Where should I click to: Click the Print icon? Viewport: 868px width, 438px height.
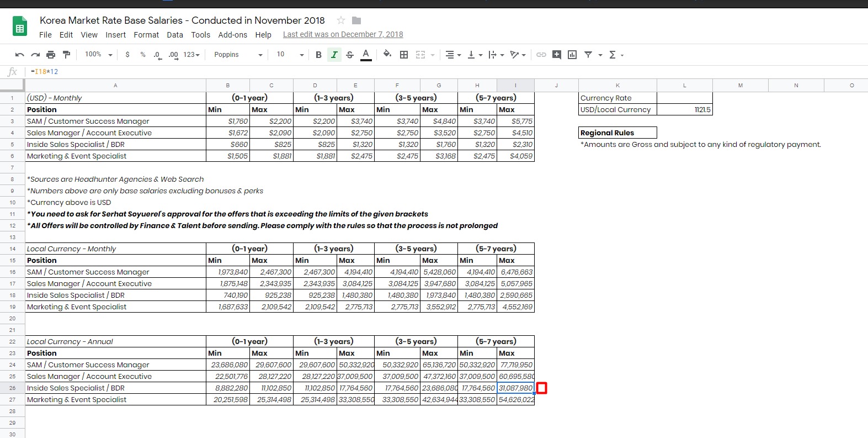tap(51, 55)
